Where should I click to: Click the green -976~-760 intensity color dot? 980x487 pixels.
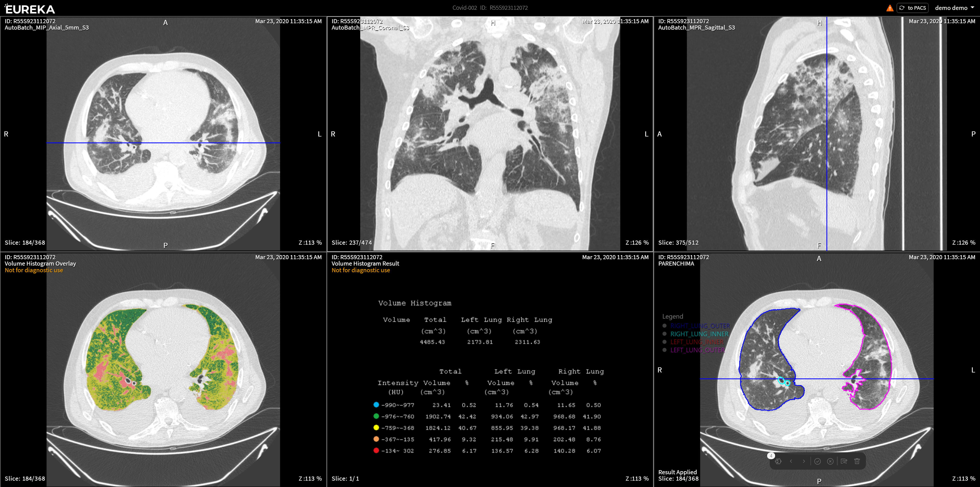(376, 416)
